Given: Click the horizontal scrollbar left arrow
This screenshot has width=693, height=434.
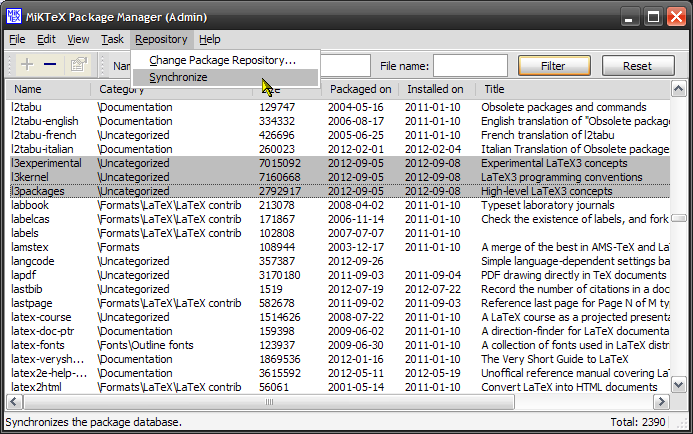Looking at the screenshot, I should [x=14, y=402].
